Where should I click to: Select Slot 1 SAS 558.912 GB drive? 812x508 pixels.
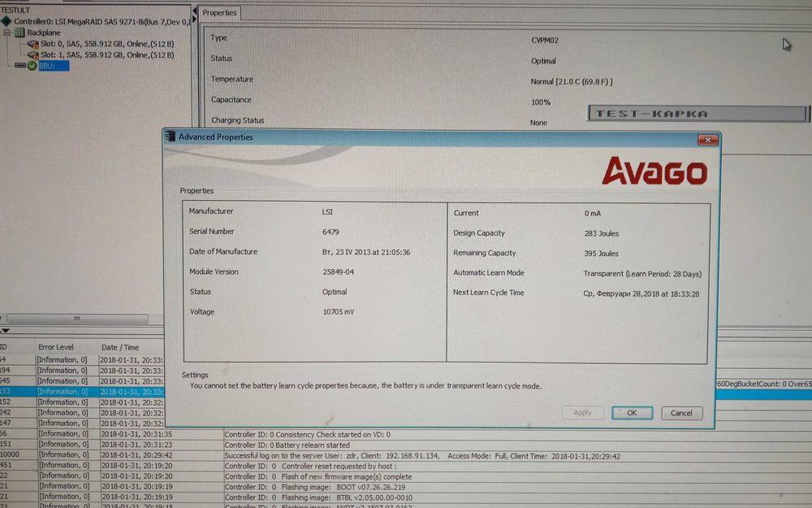coord(107,55)
